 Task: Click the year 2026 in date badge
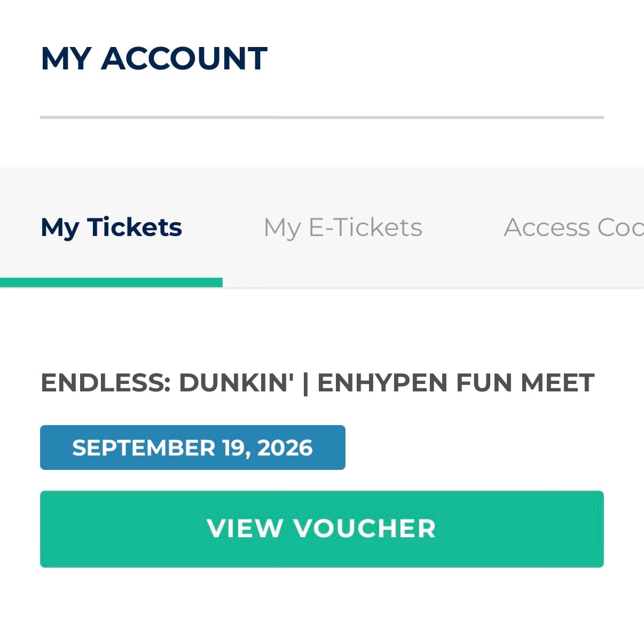[285, 447]
